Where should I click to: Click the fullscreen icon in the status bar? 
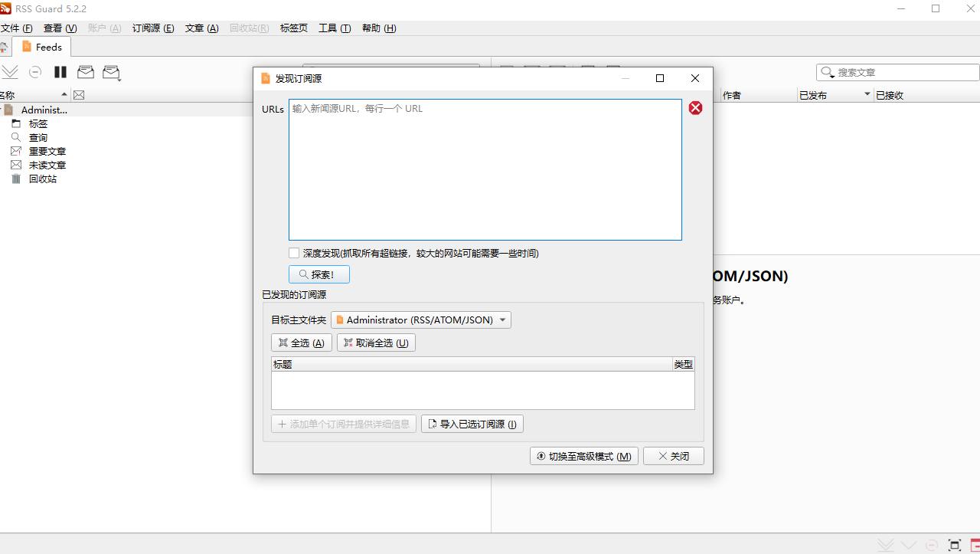pos(955,545)
